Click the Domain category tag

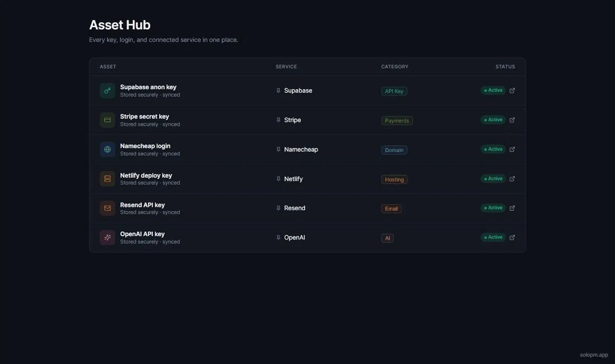(x=394, y=150)
